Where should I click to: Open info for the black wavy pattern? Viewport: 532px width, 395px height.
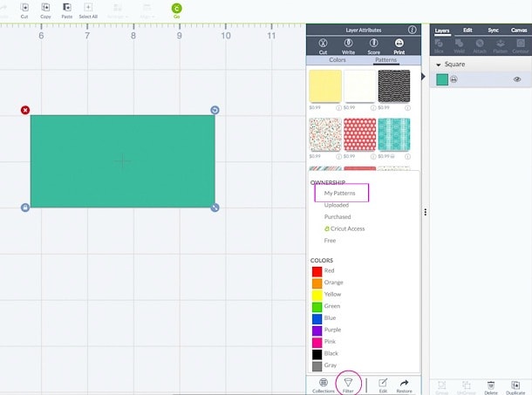pyautogui.click(x=407, y=108)
